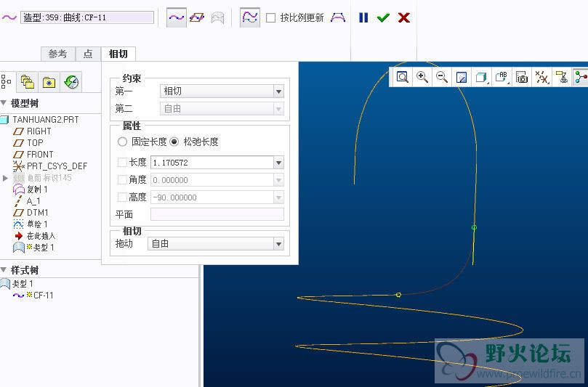This screenshot has height=387, width=588.
Task: Tick the 角度 checkbox
Action: tap(122, 180)
